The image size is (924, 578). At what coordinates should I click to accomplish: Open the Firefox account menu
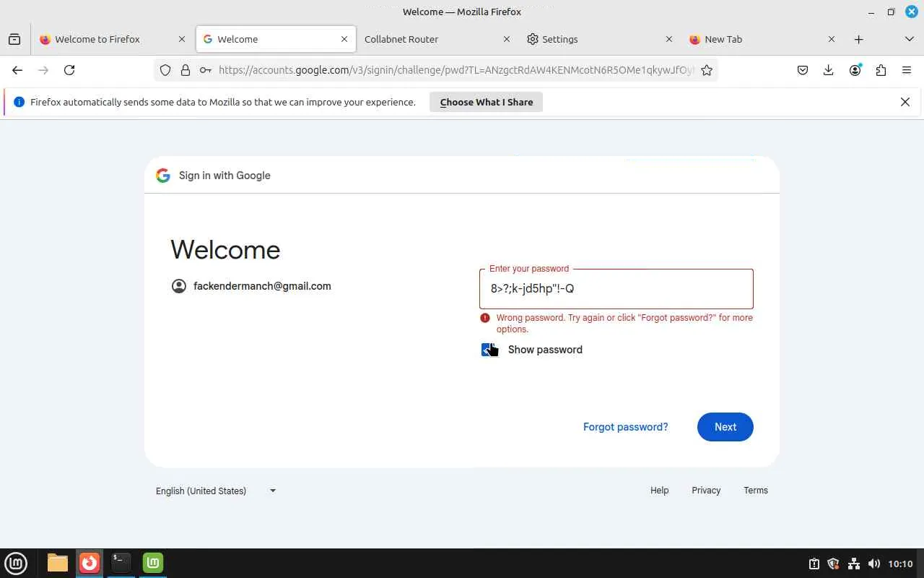coord(855,70)
